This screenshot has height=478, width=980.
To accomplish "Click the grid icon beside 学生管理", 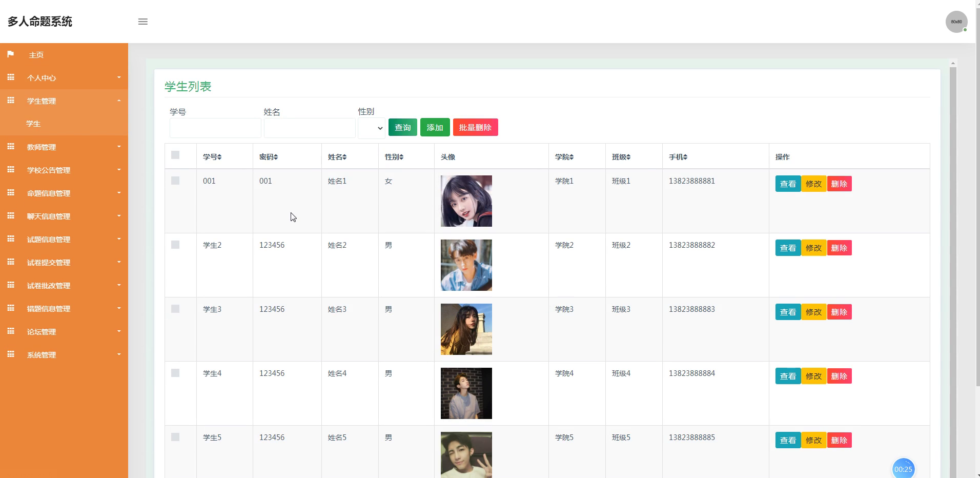I will 11,101.
